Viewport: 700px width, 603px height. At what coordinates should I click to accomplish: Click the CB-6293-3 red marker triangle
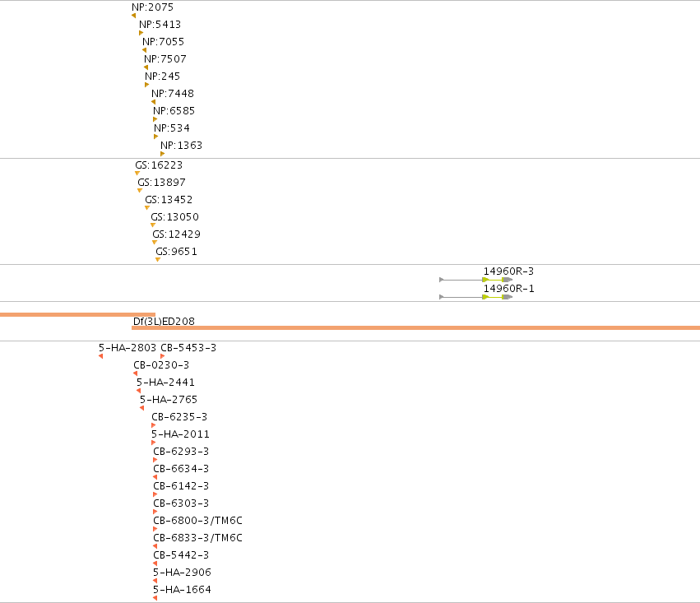pyautogui.click(x=155, y=460)
